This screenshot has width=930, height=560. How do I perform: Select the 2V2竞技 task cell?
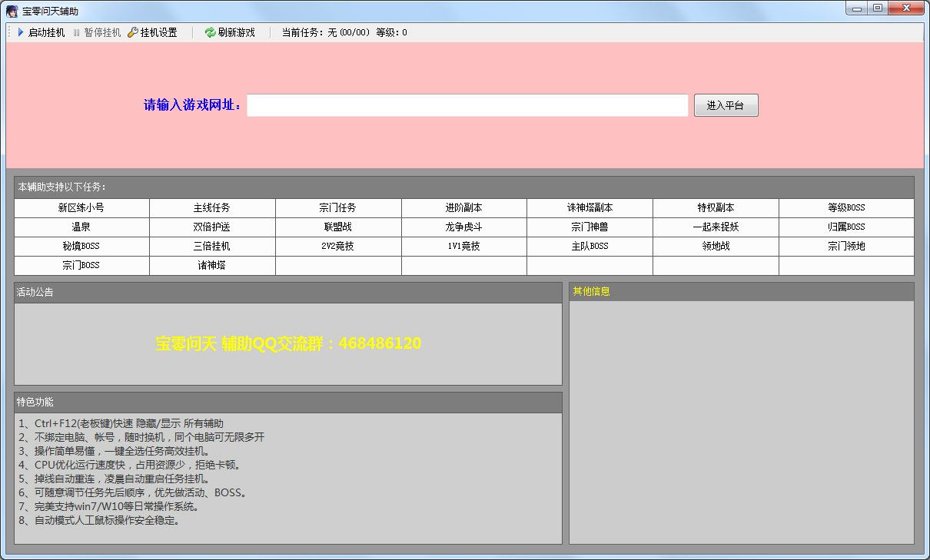(x=338, y=247)
